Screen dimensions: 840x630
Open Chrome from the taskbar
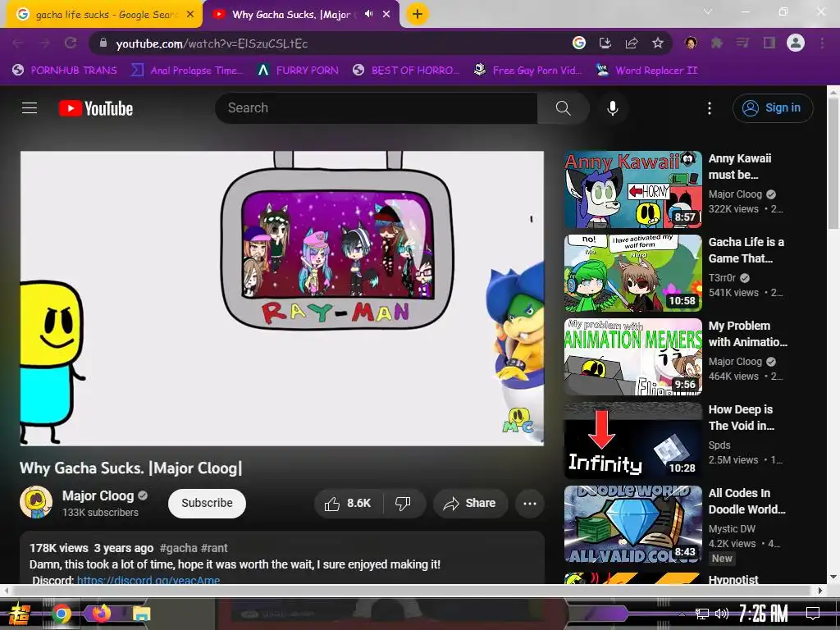pos(62,614)
